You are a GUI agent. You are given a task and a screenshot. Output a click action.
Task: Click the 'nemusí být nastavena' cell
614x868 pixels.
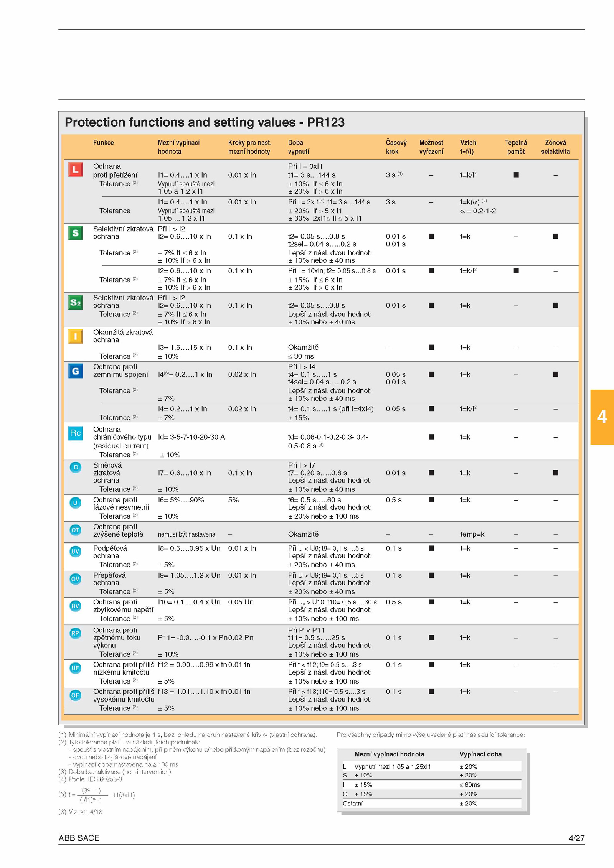(187, 534)
